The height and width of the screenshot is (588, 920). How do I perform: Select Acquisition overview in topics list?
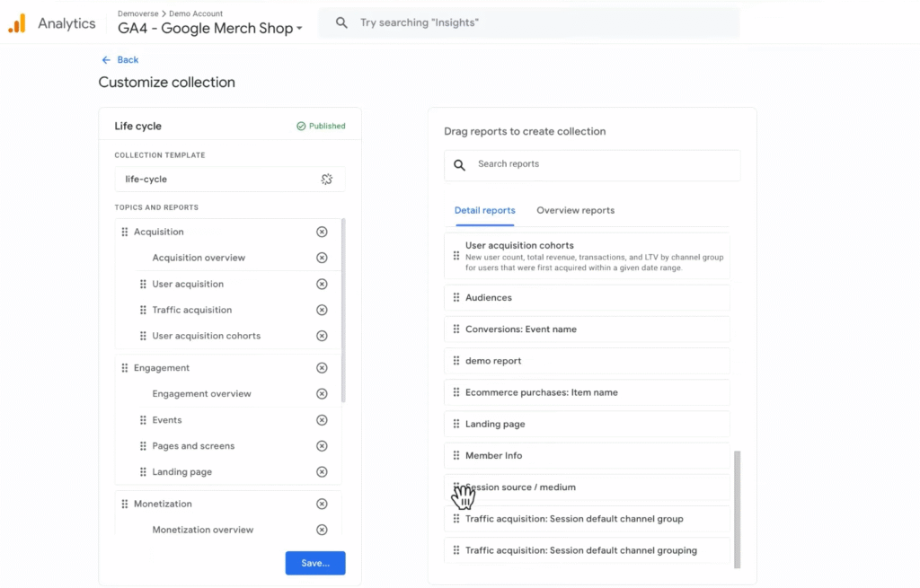coord(199,258)
